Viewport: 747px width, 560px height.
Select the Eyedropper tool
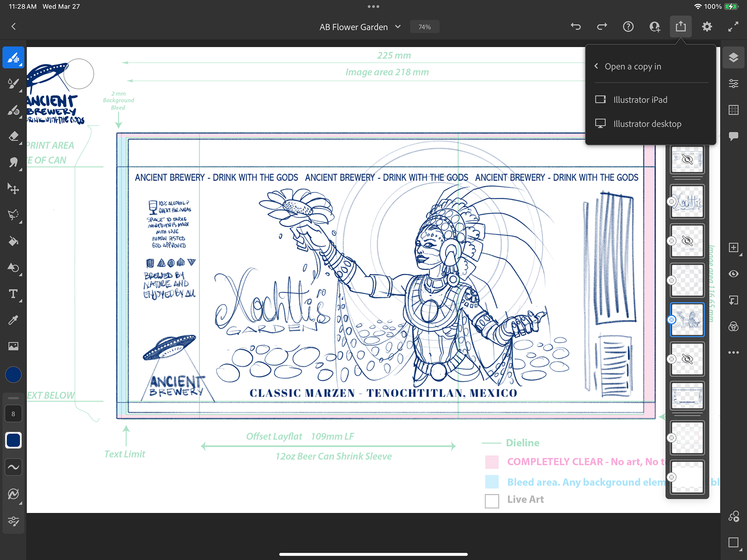13,320
